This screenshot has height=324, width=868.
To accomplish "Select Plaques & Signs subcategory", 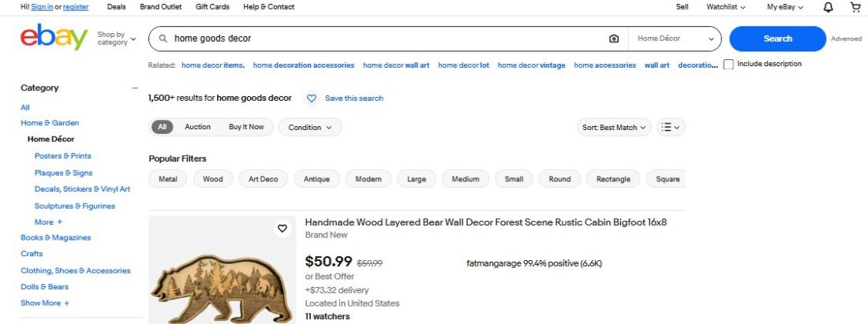I will pyautogui.click(x=63, y=173).
